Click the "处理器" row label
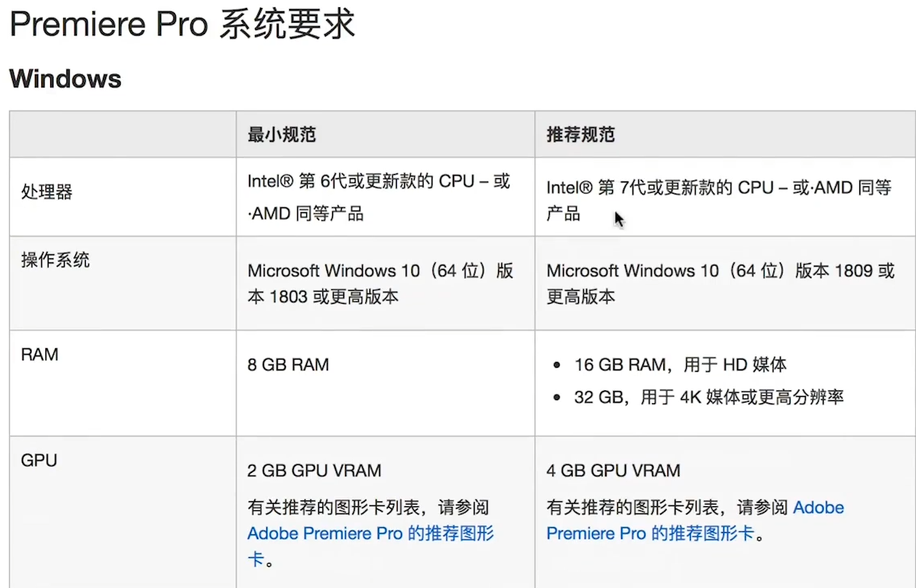Image resolution: width=916 pixels, height=588 pixels. 47,192
